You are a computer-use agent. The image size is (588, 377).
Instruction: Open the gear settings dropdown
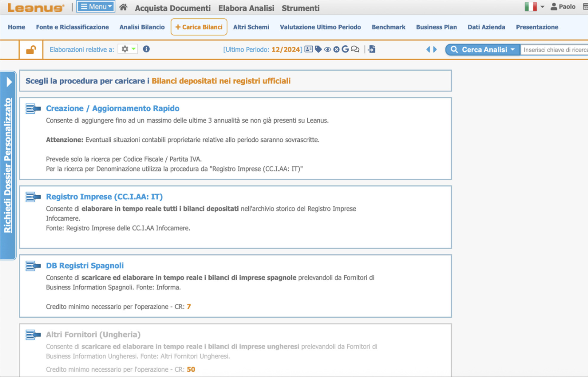point(128,49)
